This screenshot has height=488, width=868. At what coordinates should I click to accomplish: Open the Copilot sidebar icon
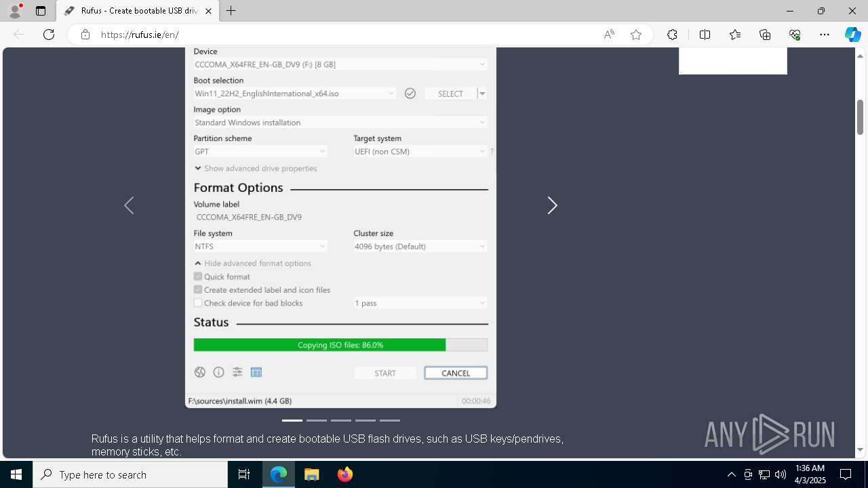click(x=852, y=35)
